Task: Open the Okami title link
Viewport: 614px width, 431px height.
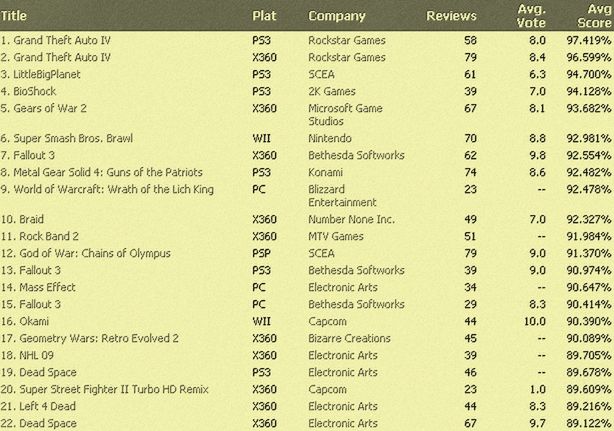Action: click(34, 321)
